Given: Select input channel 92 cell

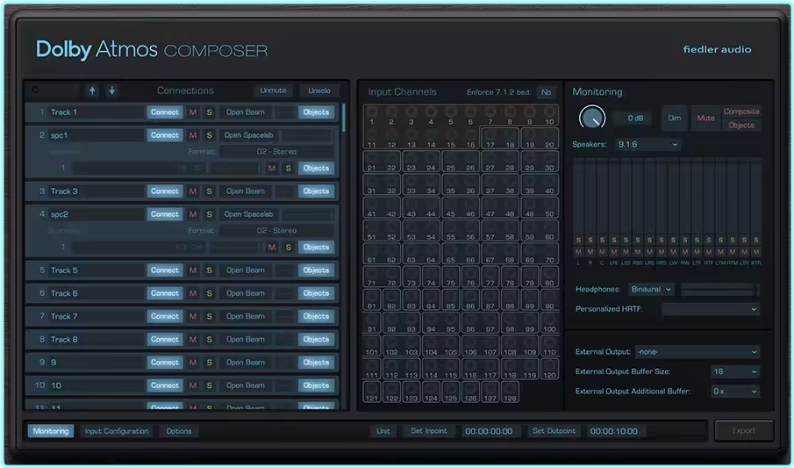Looking at the screenshot, I should [391, 323].
